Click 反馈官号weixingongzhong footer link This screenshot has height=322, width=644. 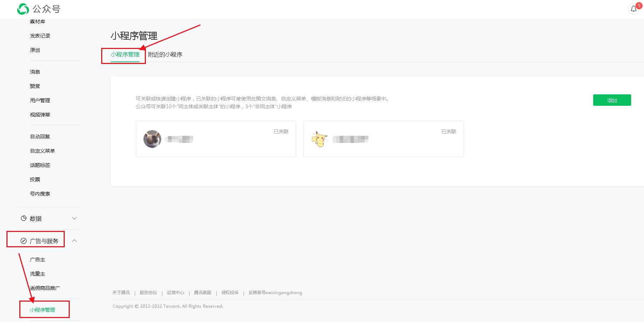pos(275,293)
